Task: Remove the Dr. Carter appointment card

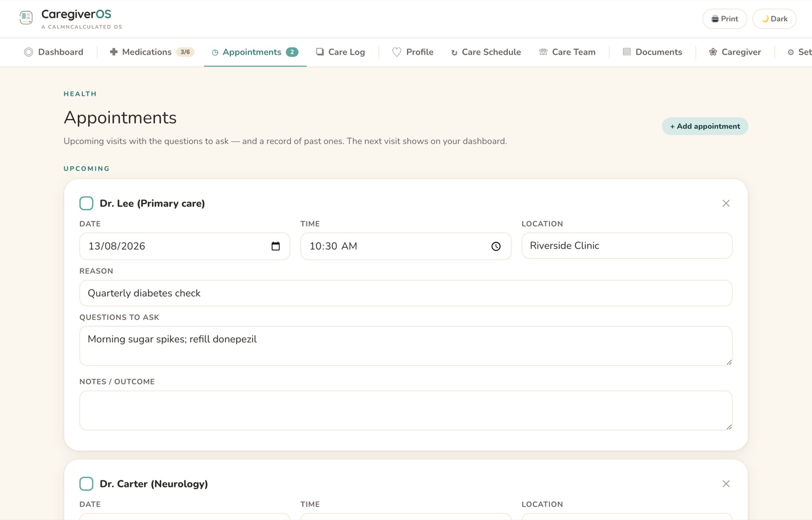Action: 726,484
